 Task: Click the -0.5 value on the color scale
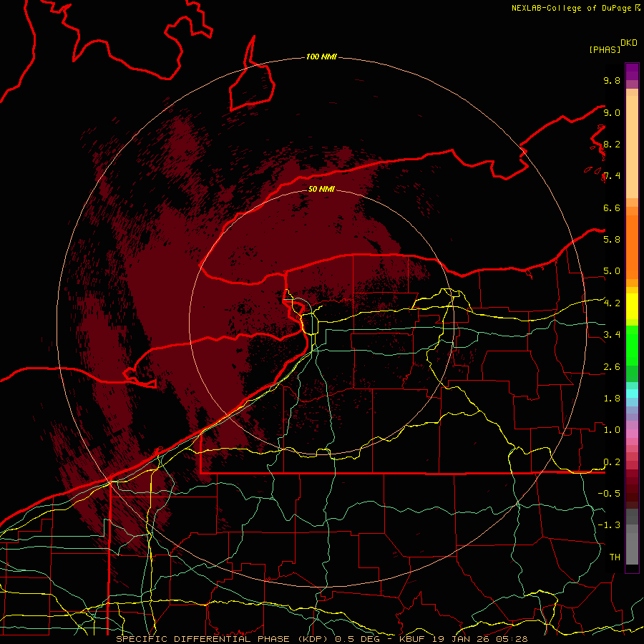pos(609,494)
